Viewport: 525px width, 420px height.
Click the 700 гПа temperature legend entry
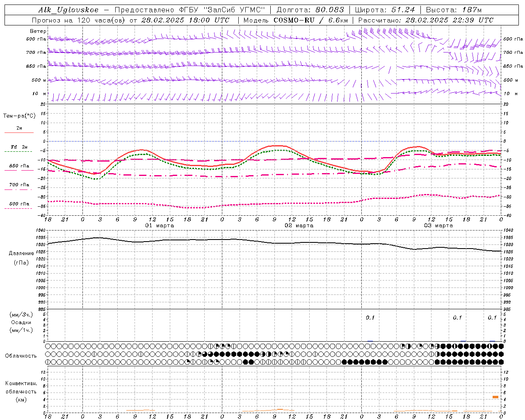coord(19,185)
